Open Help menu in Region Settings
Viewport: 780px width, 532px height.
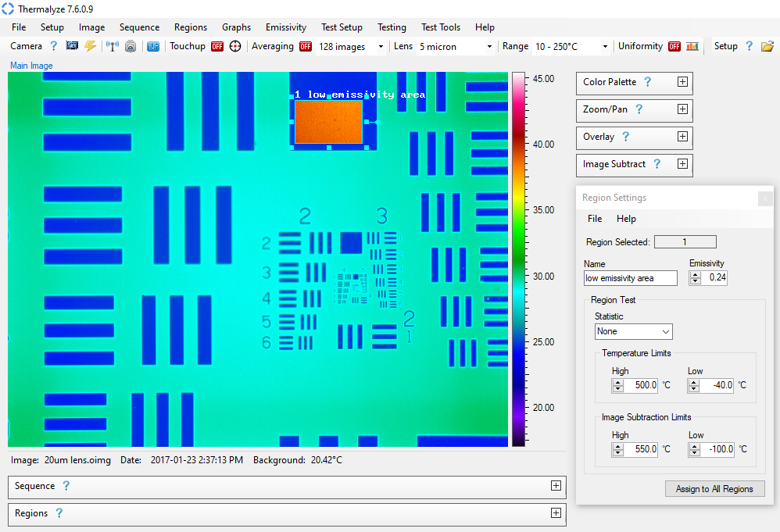pos(626,219)
